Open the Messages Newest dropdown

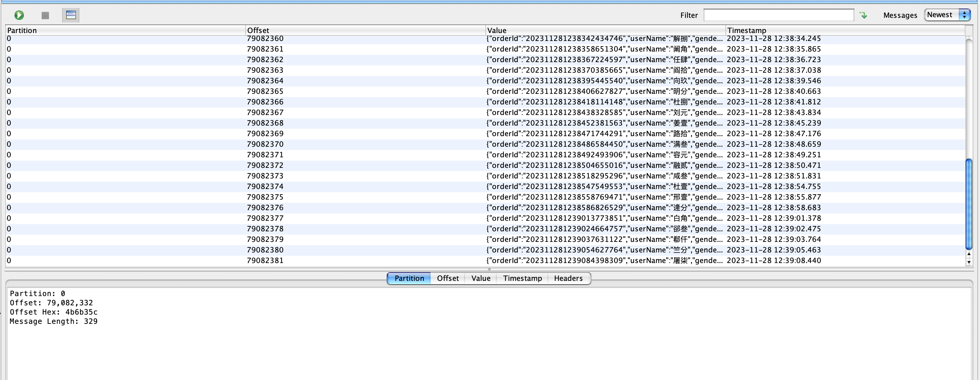947,15
